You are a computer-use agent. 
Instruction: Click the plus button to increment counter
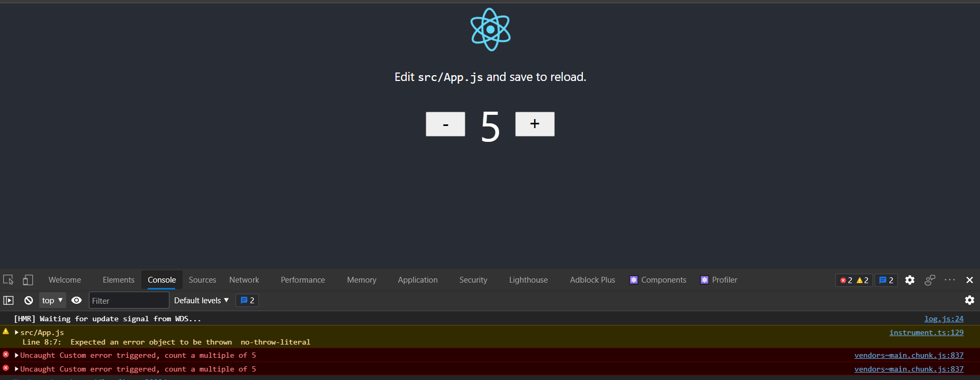click(x=535, y=124)
